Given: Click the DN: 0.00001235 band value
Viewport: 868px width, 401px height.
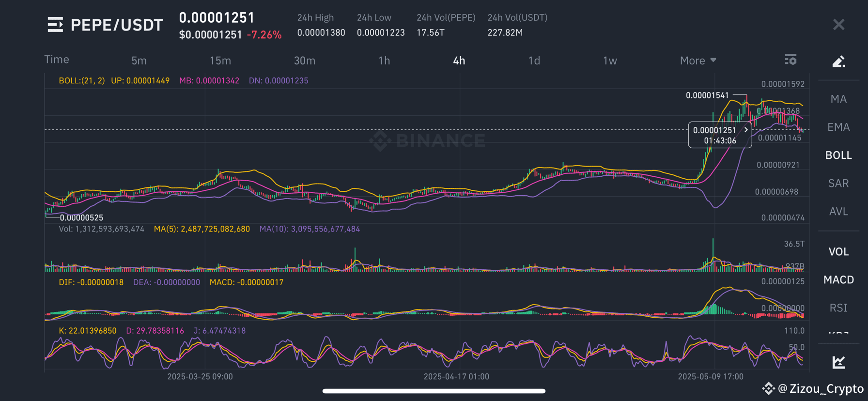Looking at the screenshot, I should click(279, 81).
